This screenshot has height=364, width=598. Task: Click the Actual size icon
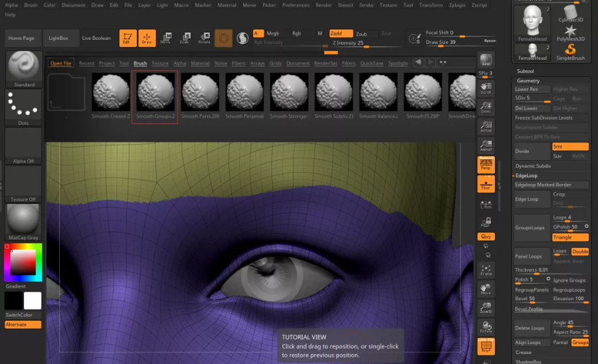(x=486, y=126)
